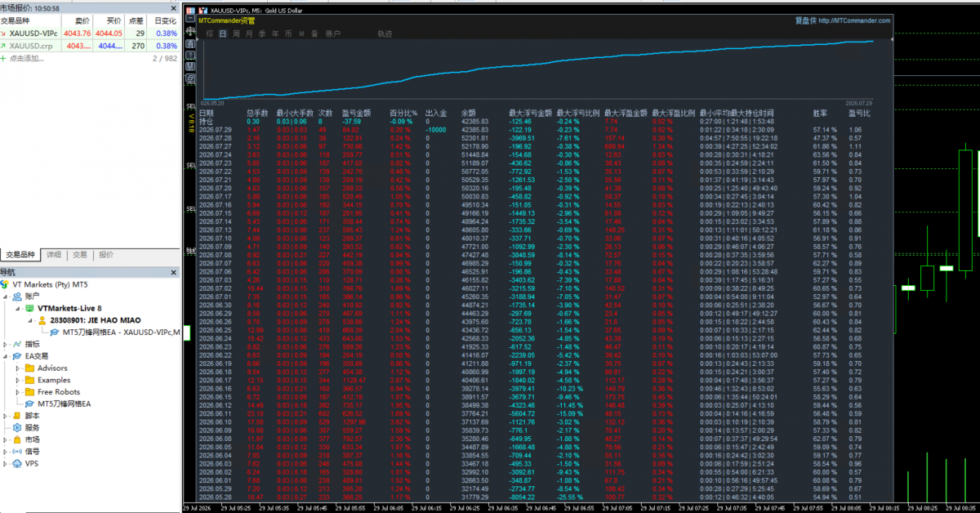980x513 pixels.
Task: Click the Free Robots folder icon
Action: pos(29,392)
